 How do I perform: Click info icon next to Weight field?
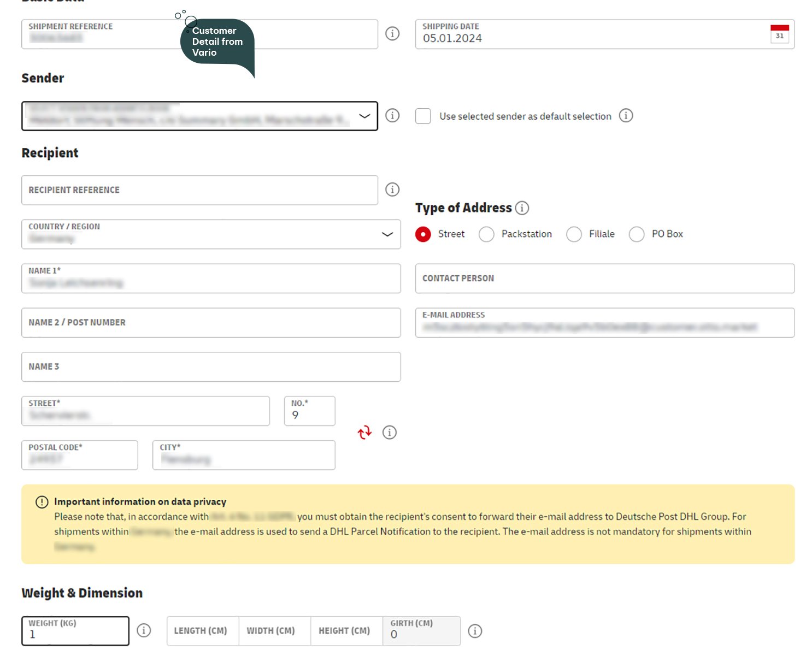click(144, 630)
